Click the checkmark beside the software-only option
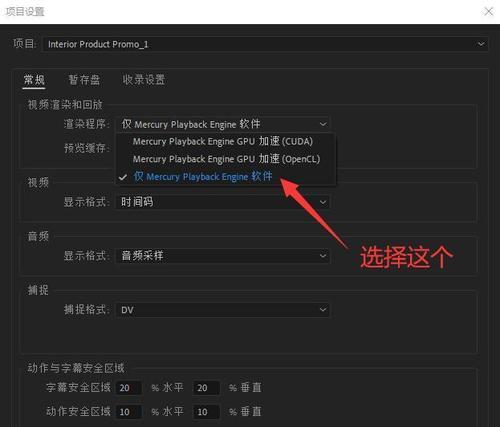Image resolution: width=500 pixels, height=427 pixels. [x=123, y=177]
